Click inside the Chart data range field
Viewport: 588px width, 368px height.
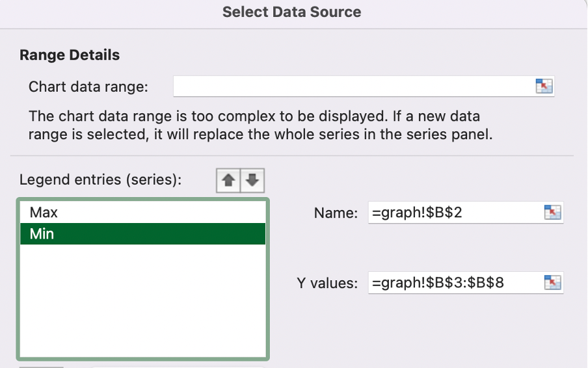[353, 86]
